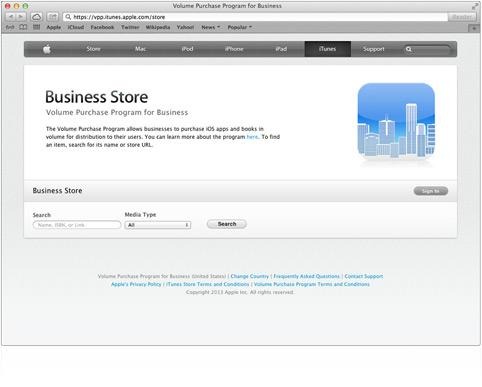Go back using the Safari back arrow

click(10, 17)
